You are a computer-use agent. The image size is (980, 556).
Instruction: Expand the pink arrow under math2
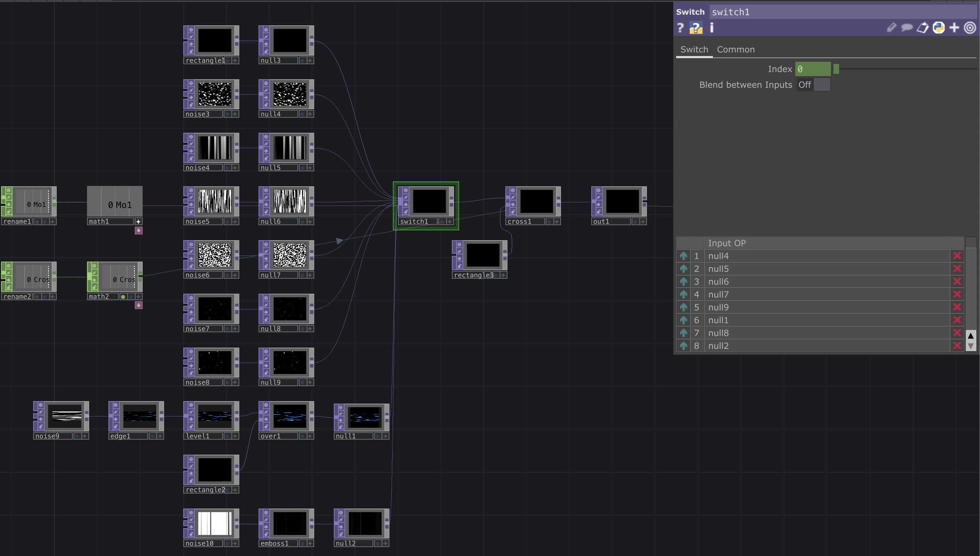coord(138,305)
